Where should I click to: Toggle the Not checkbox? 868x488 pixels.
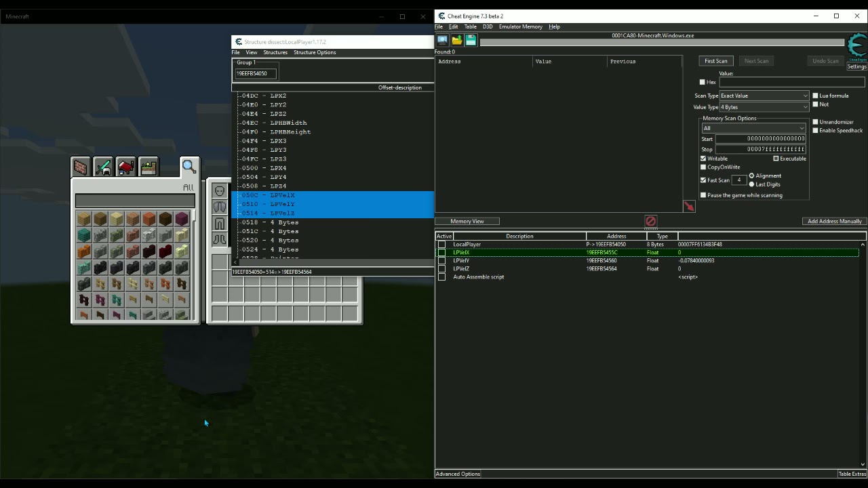click(x=815, y=104)
